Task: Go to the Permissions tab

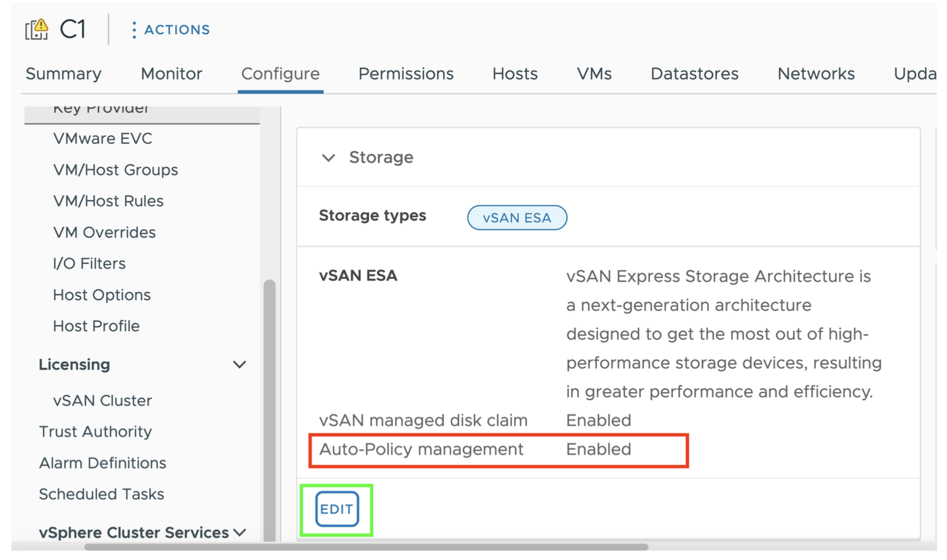Action: [x=406, y=74]
